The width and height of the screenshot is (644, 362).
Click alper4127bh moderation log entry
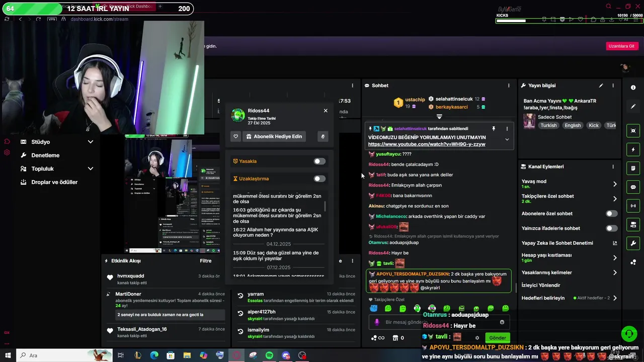(296, 315)
